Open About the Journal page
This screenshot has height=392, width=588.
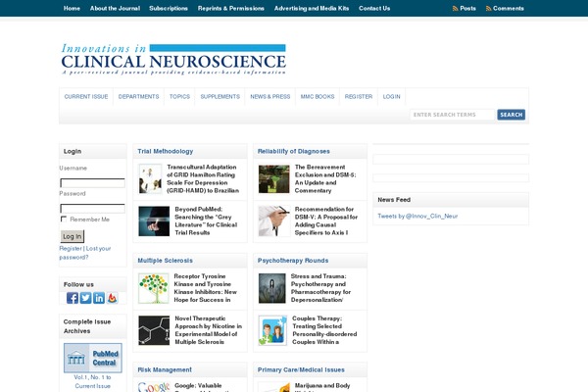115,8
